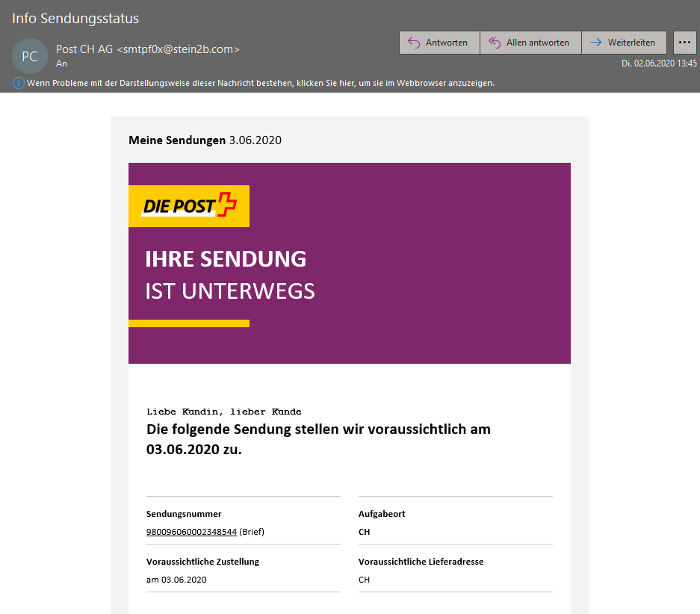
Task: Click the Weiterleiten forward button
Action: [624, 43]
